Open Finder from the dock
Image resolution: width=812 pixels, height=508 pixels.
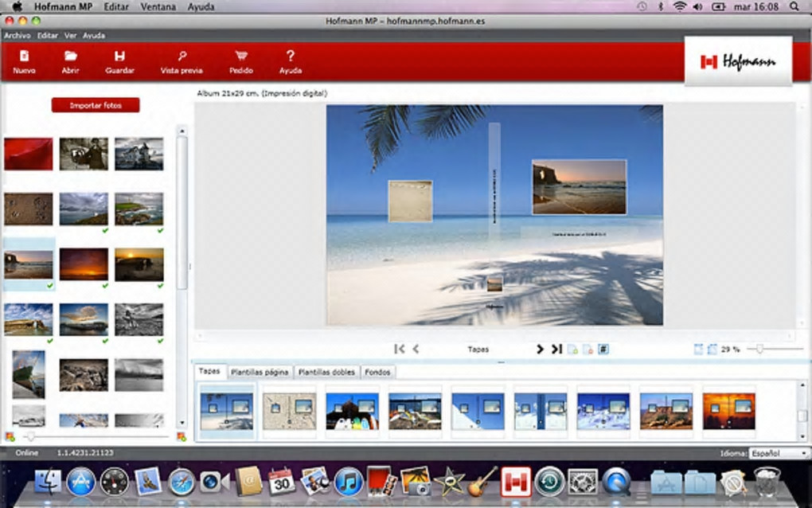[48, 481]
